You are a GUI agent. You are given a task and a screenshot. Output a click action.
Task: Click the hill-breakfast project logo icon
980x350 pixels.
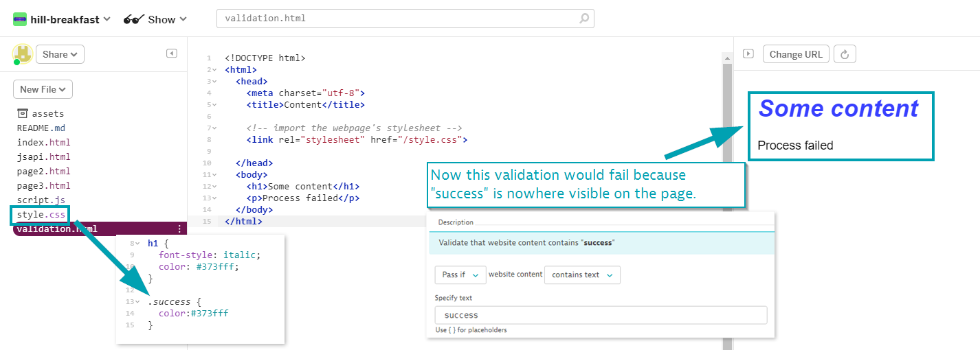click(x=20, y=19)
